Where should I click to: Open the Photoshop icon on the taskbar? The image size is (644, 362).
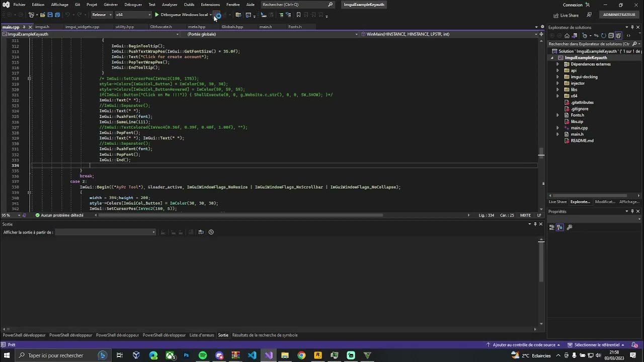coord(186,355)
